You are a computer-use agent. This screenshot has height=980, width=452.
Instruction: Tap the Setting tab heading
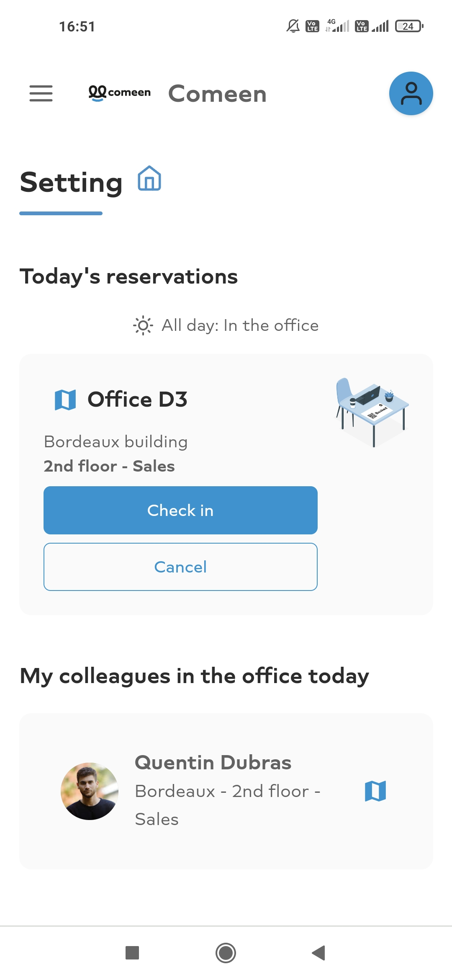71,183
